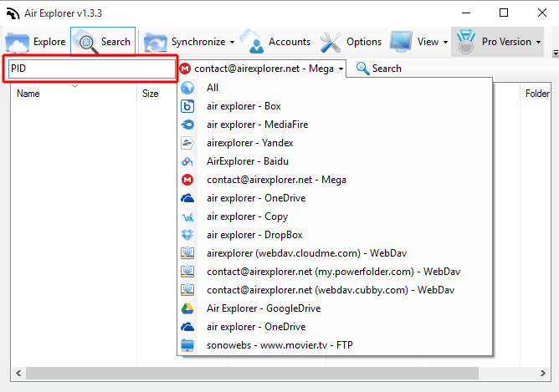Screen dimensions: 559x392
Task: Expand the Synchronize dropdown arrow
Action: 232,42
